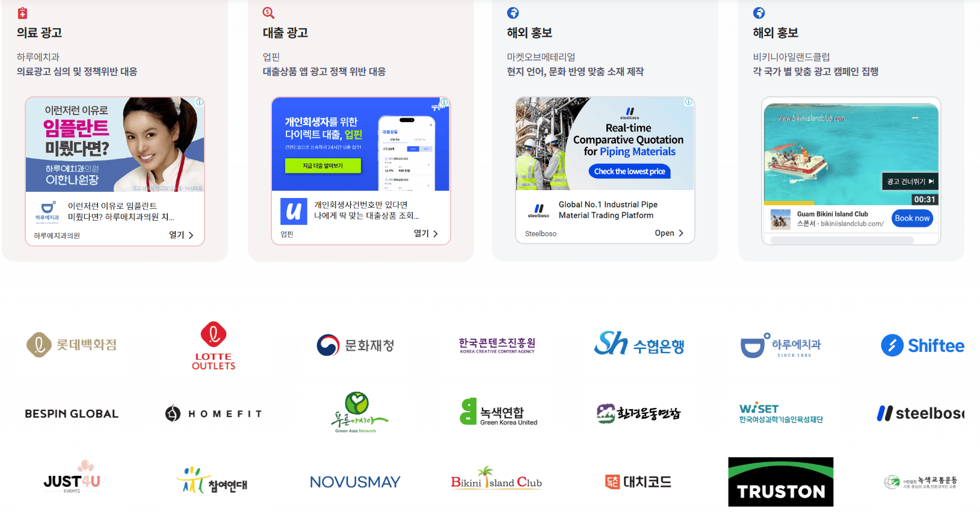Click the Guam Bikini Island Club thumbnail
The height and width of the screenshot is (512, 980).
pyautogui.click(x=781, y=219)
